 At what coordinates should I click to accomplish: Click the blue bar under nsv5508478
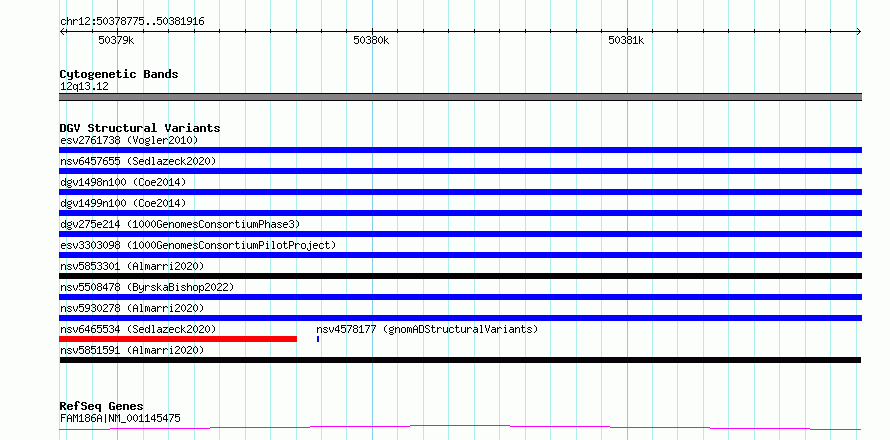(460, 297)
